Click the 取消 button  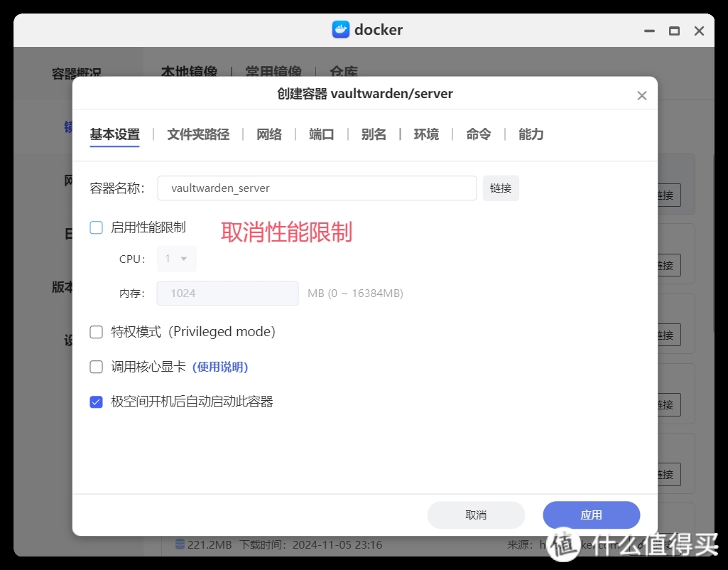(476, 515)
